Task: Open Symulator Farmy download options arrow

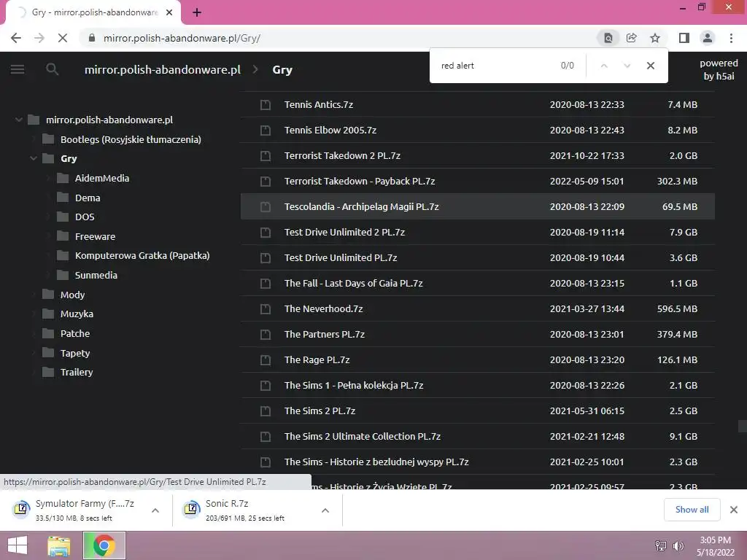Action: point(155,510)
